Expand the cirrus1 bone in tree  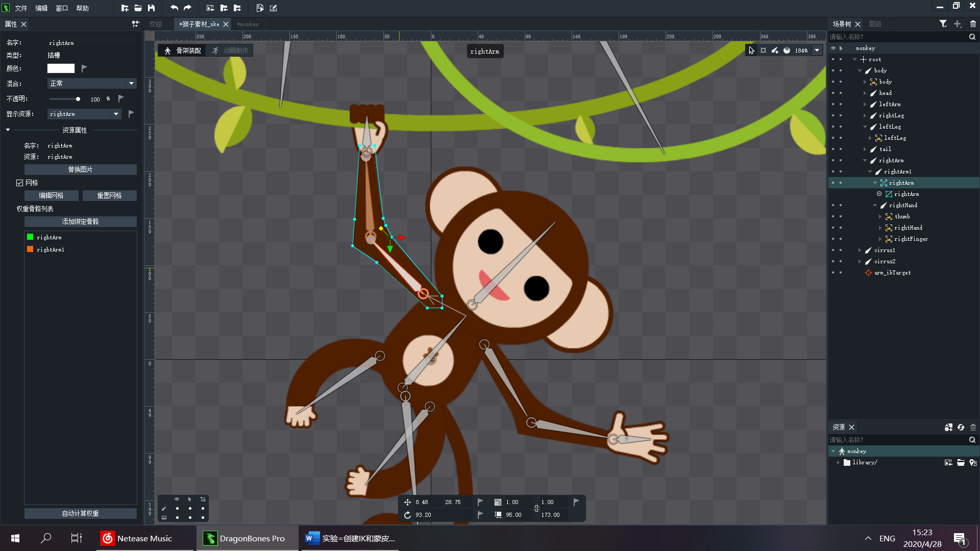tap(860, 250)
